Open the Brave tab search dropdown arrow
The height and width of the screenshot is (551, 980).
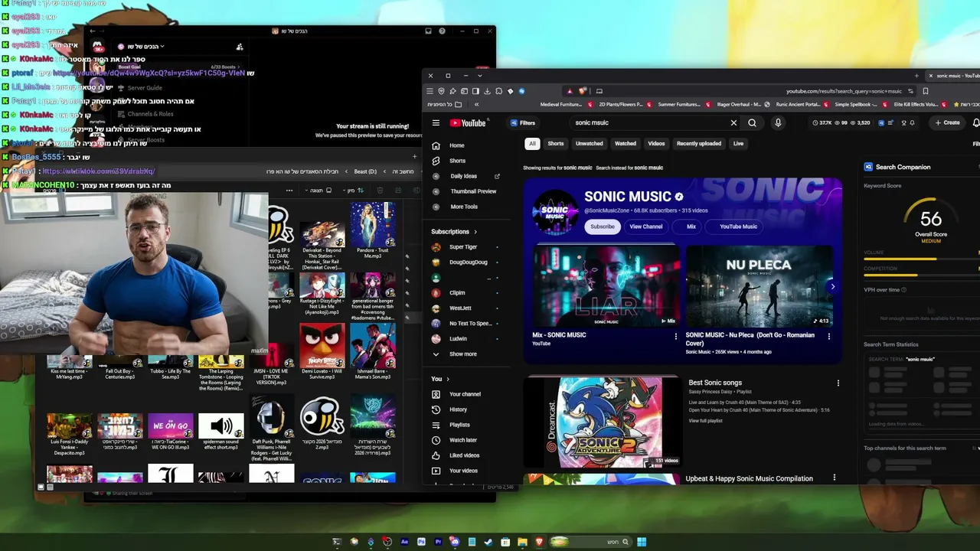point(480,76)
